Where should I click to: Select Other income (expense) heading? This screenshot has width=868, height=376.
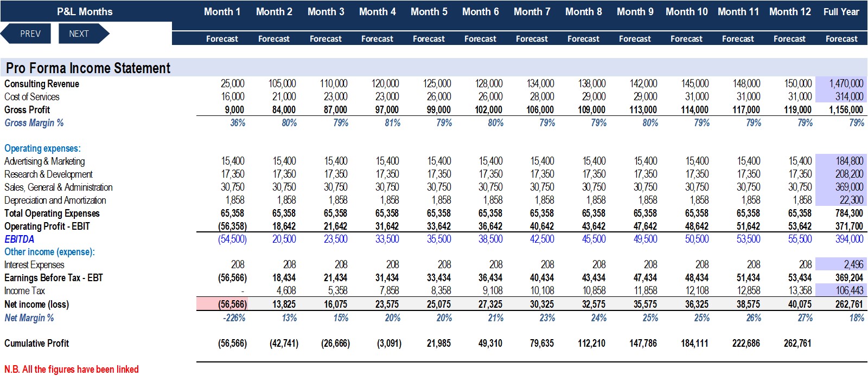point(49,252)
